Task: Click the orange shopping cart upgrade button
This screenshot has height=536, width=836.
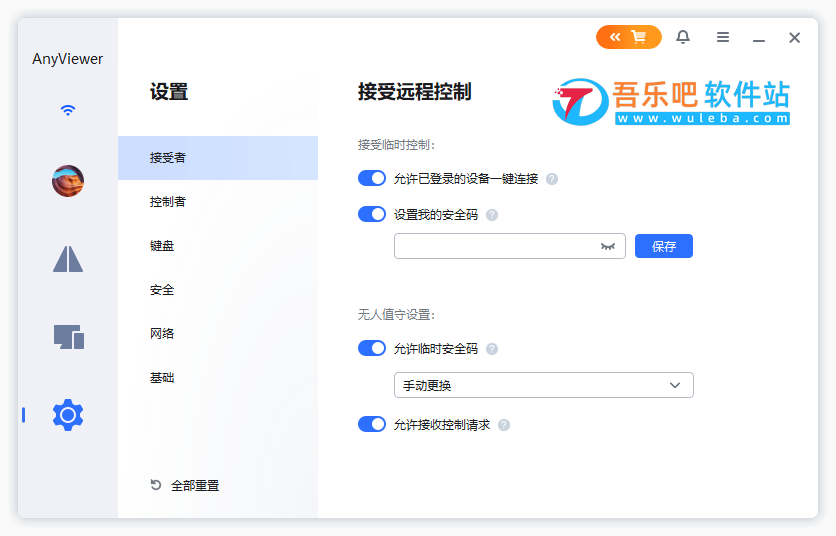Action: point(629,37)
